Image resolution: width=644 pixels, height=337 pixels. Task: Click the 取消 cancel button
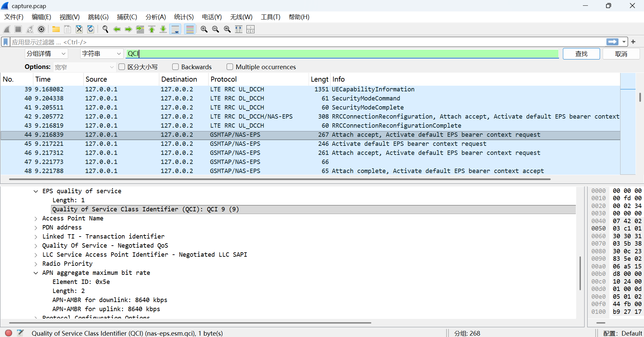(621, 54)
